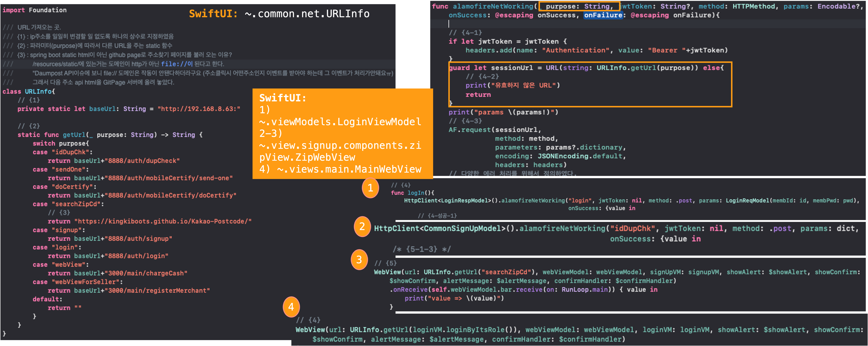Click the baseUrl string "http://192.168.8.63:"
868x346 pixels.
coord(199,109)
